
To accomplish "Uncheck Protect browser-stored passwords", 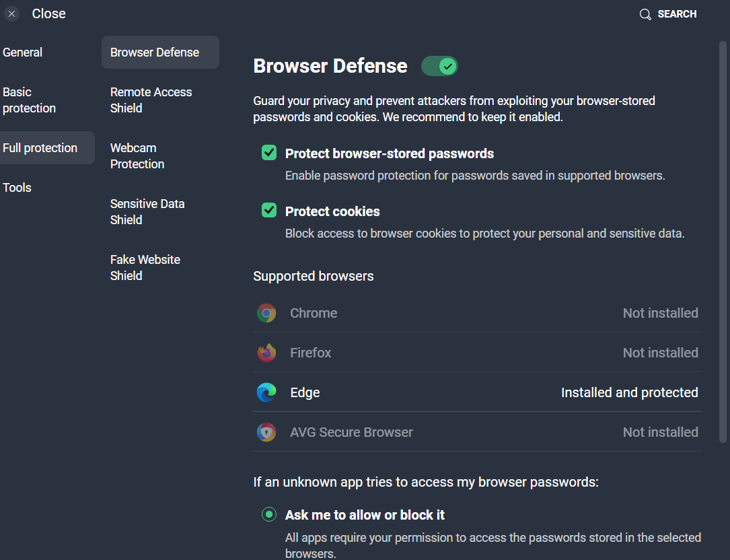I will click(269, 153).
